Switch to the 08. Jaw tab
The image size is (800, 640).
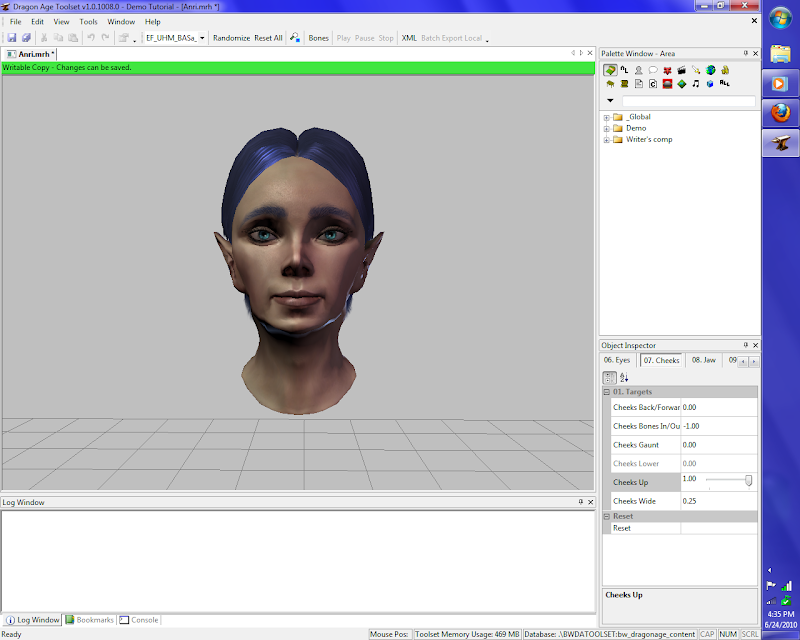[x=704, y=360]
